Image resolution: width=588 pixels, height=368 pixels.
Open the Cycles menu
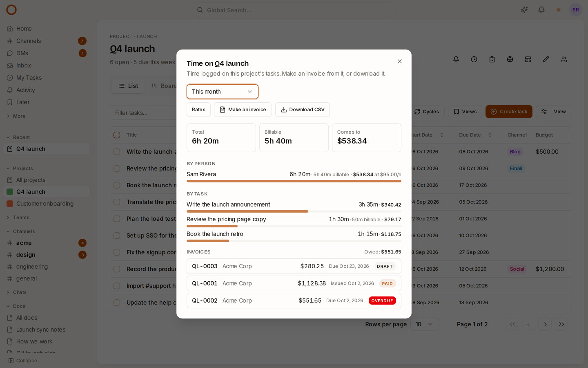tap(426, 112)
